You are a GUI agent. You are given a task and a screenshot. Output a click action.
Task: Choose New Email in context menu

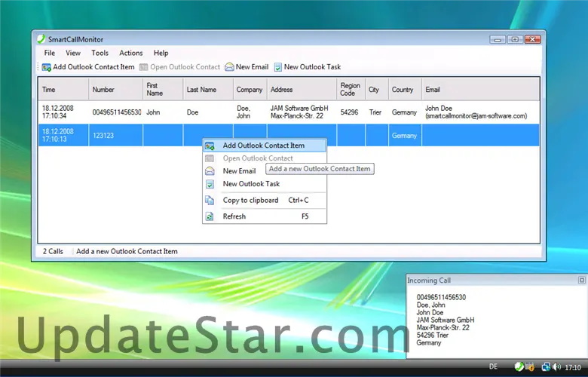239,171
